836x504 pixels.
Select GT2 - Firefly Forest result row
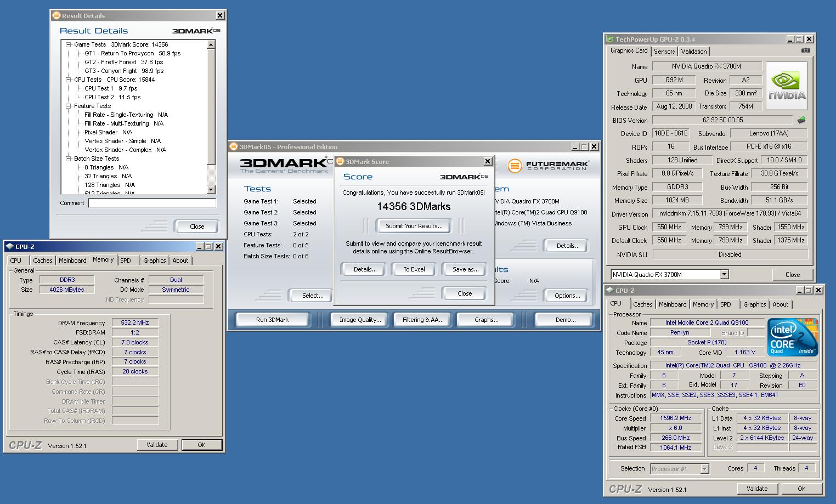pyautogui.click(x=123, y=62)
